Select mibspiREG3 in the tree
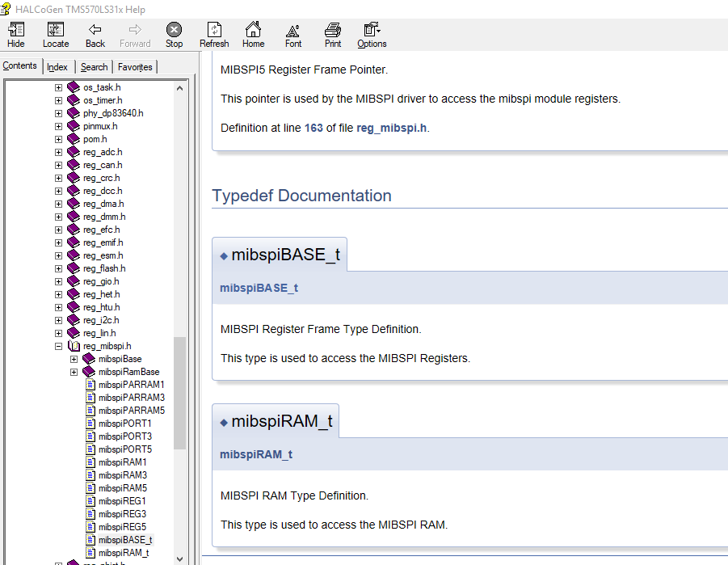This screenshot has width=728, height=565. 122,514
